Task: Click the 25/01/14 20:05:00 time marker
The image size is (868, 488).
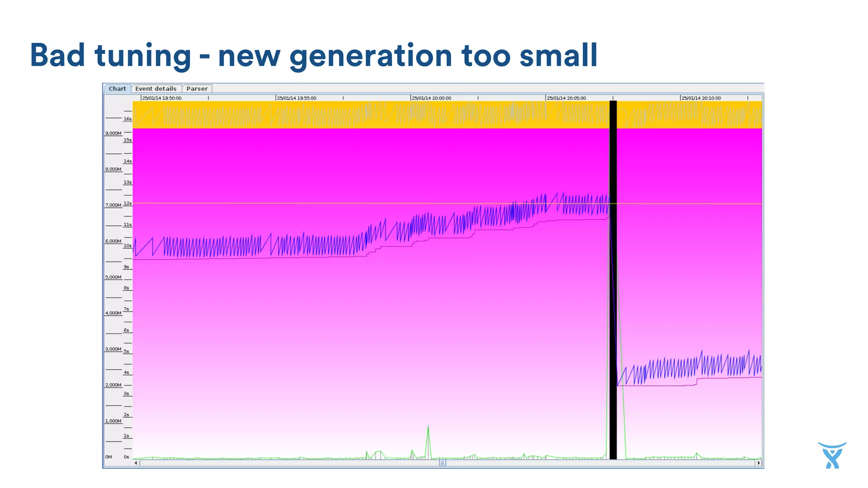Action: (x=566, y=98)
